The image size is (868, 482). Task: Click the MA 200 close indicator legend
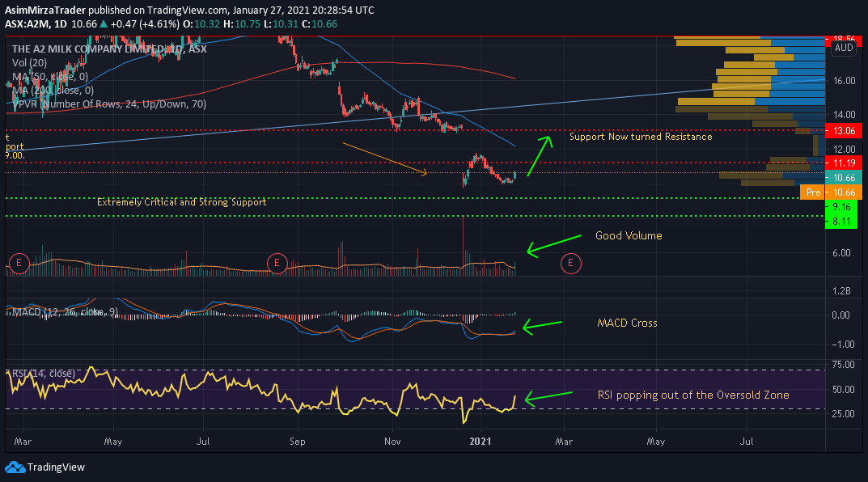pos(53,91)
